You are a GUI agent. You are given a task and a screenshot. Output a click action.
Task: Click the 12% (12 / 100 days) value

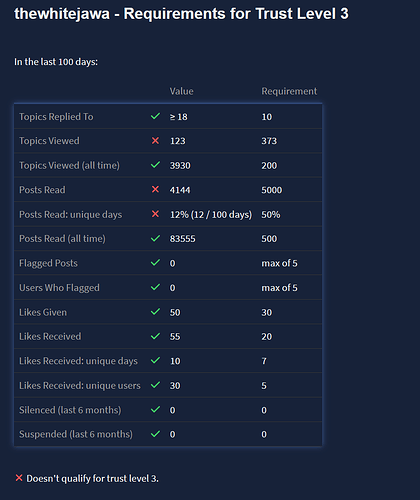point(211,214)
